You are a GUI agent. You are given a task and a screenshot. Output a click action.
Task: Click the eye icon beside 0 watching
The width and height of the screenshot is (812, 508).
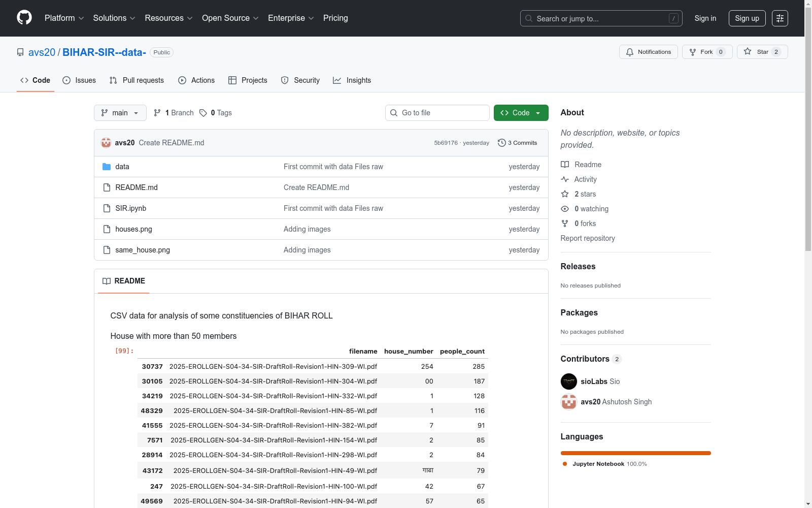tap(565, 209)
